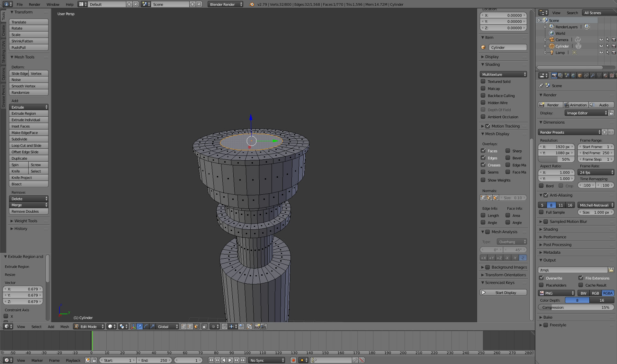The height and width of the screenshot is (364, 617).
Task: Uncheck the Overwrite output checkbox
Action: 541,278
